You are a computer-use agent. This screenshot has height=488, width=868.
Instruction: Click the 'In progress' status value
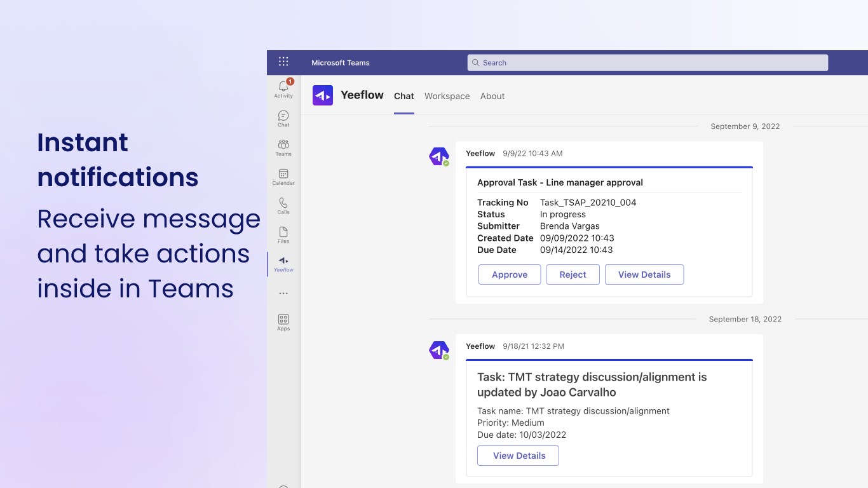(x=563, y=214)
